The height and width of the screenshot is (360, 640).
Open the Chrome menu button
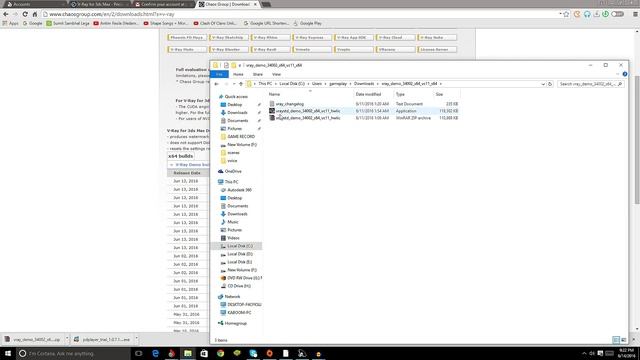635,14
